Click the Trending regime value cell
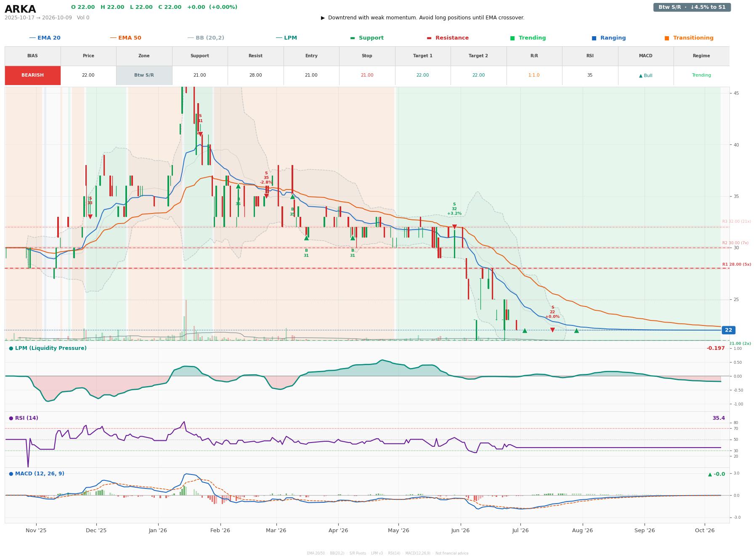Image resolution: width=756 pixels, height=560 pixels. coord(701,75)
